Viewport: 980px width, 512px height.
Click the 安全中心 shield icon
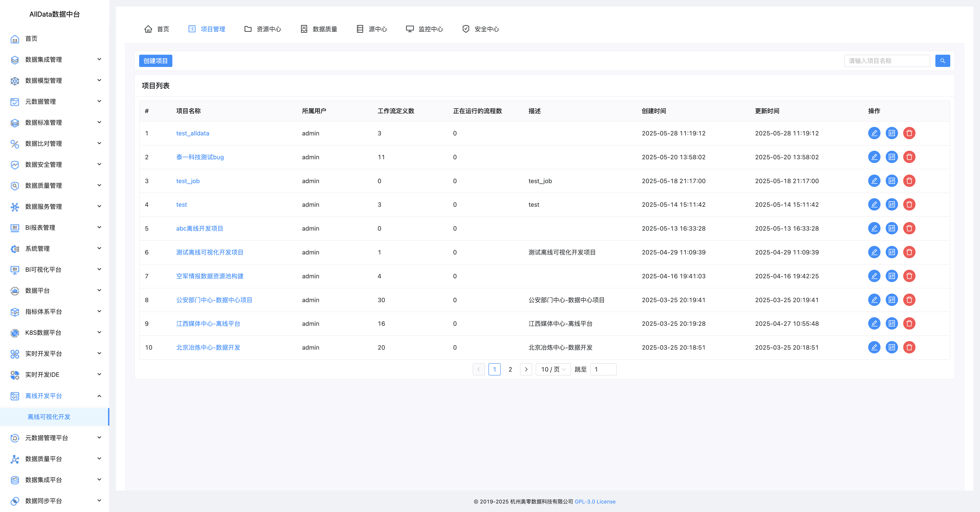466,29
